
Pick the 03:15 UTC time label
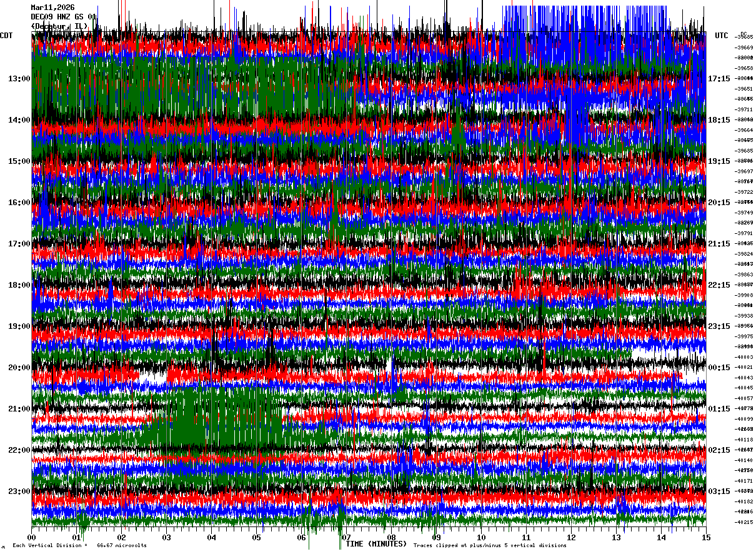(719, 491)
